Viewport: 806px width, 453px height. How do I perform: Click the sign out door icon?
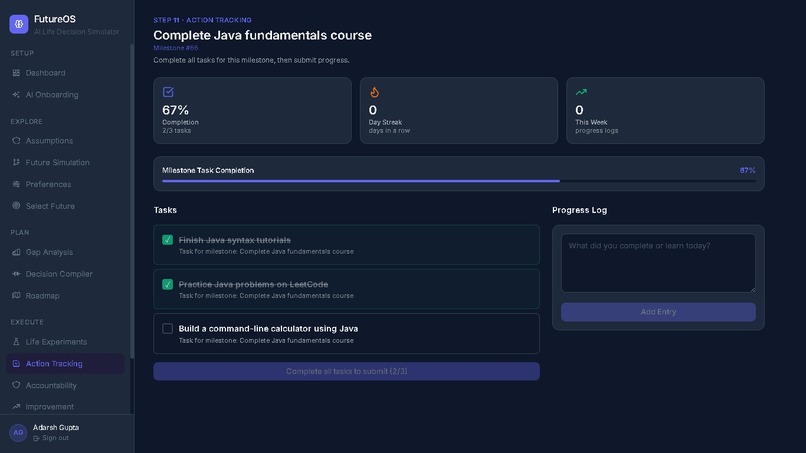click(x=36, y=439)
